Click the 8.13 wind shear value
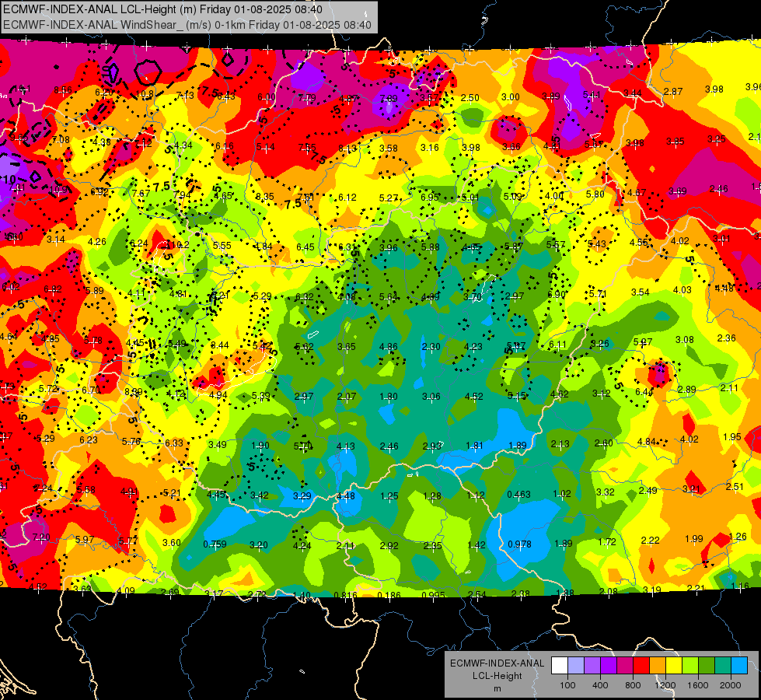Screen dimensions: 761x700 347,148
